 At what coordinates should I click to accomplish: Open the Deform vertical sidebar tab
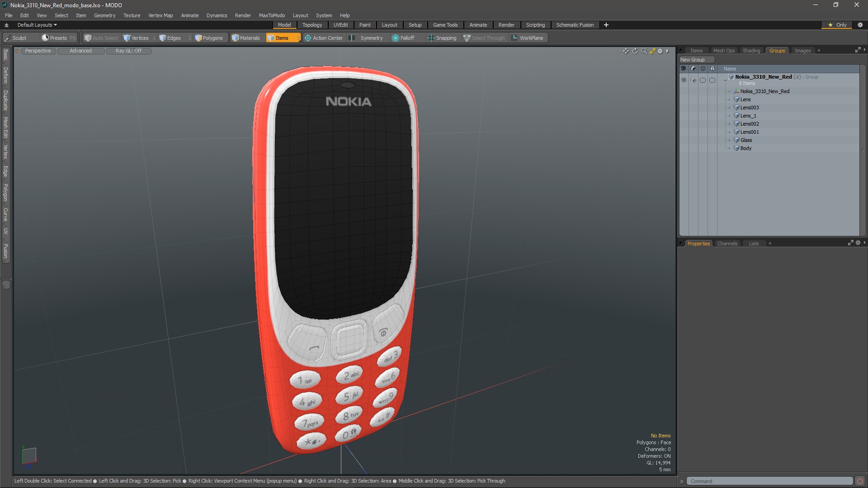pyautogui.click(x=5, y=75)
